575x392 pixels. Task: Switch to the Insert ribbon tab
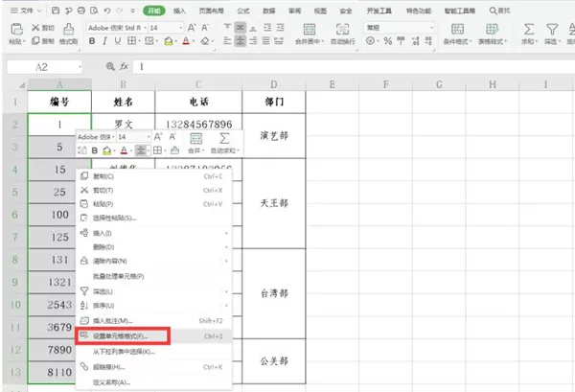pyautogui.click(x=179, y=11)
